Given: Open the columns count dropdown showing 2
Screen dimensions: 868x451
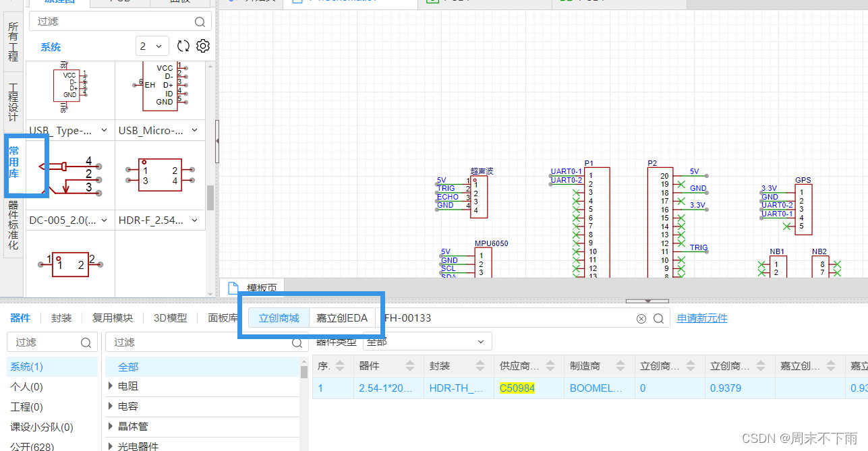Looking at the screenshot, I should coord(152,47).
